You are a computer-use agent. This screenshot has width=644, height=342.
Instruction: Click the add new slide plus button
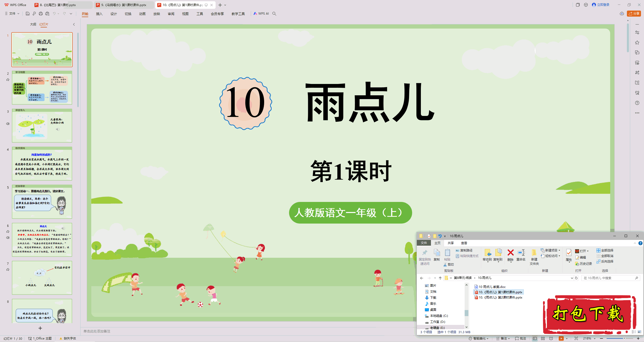pos(40,328)
